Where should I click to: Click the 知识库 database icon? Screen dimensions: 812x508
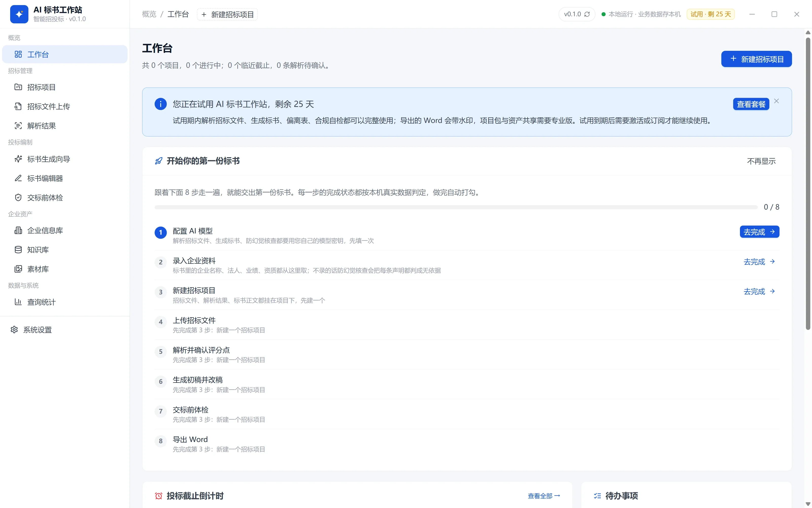[x=18, y=250]
